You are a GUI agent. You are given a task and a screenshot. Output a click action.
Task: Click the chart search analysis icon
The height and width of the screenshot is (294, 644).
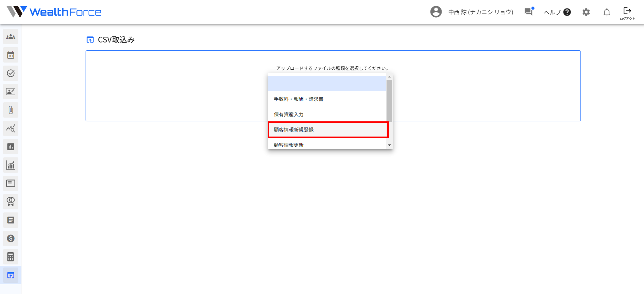(x=11, y=128)
